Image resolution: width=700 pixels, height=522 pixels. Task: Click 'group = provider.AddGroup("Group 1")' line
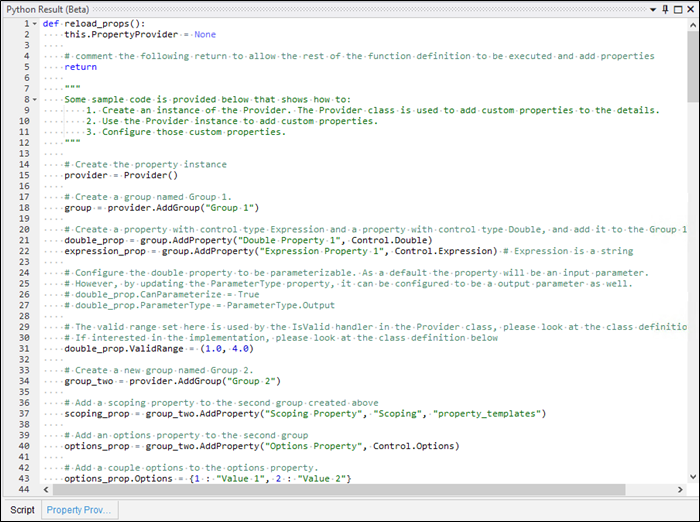tap(162, 208)
